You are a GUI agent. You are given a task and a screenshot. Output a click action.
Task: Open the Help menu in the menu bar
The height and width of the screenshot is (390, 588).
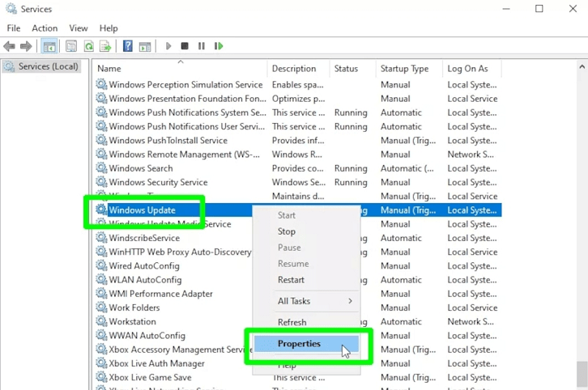109,28
